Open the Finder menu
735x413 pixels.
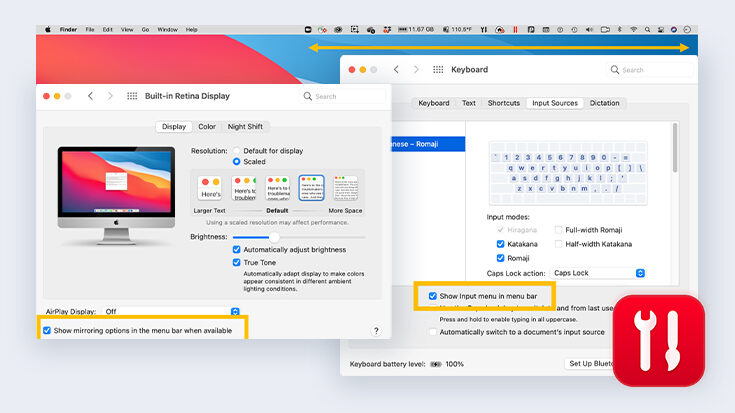coord(68,30)
